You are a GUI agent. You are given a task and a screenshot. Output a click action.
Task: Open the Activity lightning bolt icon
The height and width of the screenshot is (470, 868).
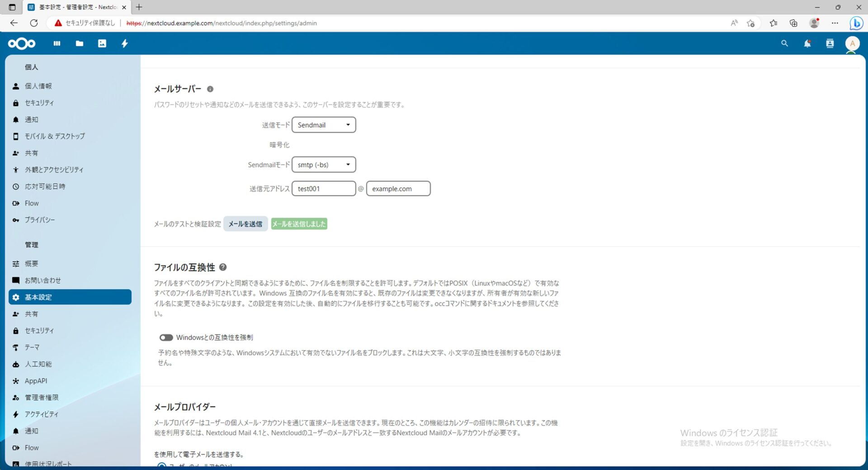[125, 43]
